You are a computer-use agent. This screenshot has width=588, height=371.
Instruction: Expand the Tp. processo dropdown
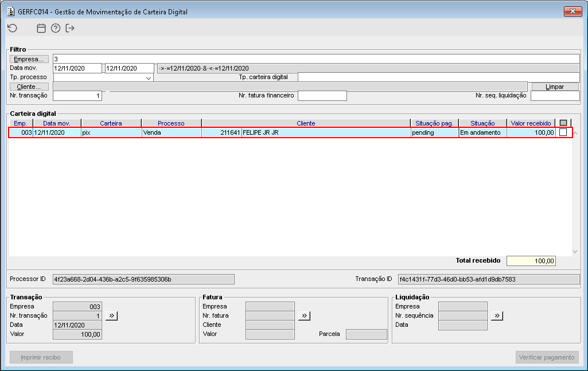click(x=149, y=77)
